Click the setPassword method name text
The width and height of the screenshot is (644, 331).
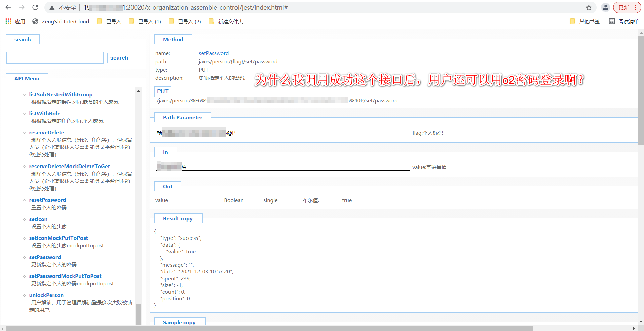(214, 53)
